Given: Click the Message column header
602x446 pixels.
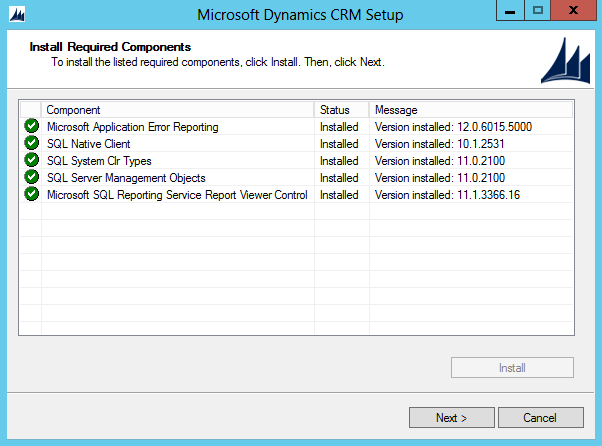Looking at the screenshot, I should 471,110.
